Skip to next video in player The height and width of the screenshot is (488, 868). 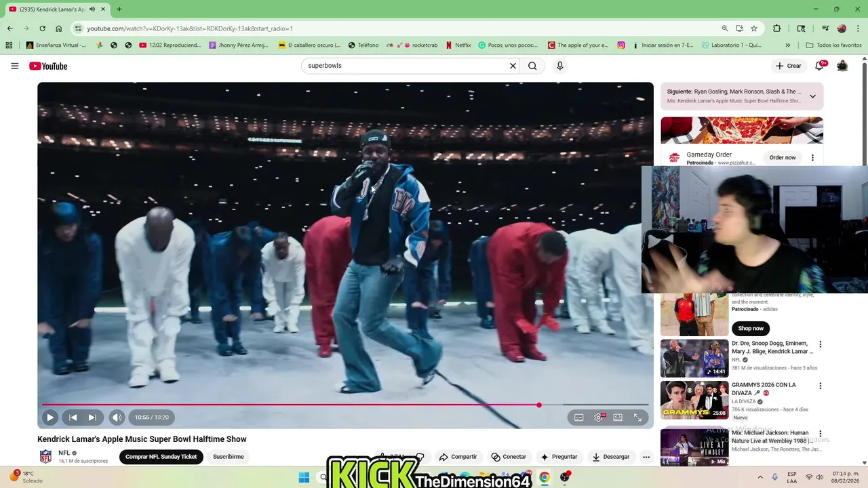[92, 418]
